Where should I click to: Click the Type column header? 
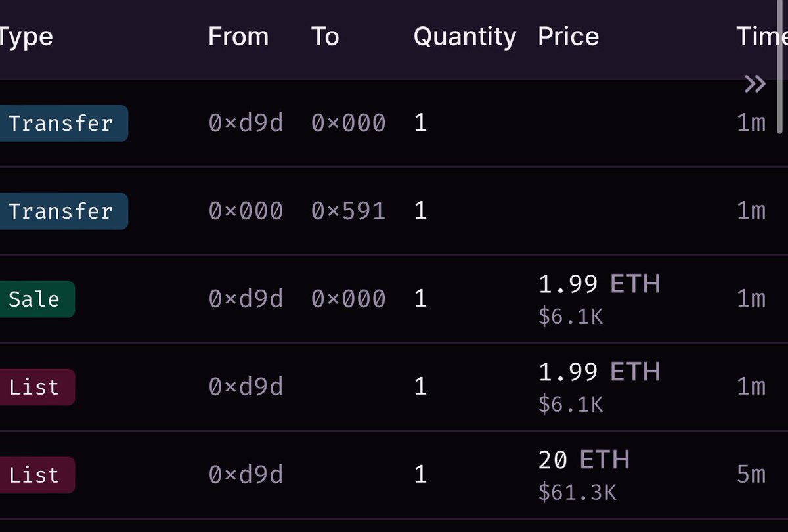pos(25,37)
